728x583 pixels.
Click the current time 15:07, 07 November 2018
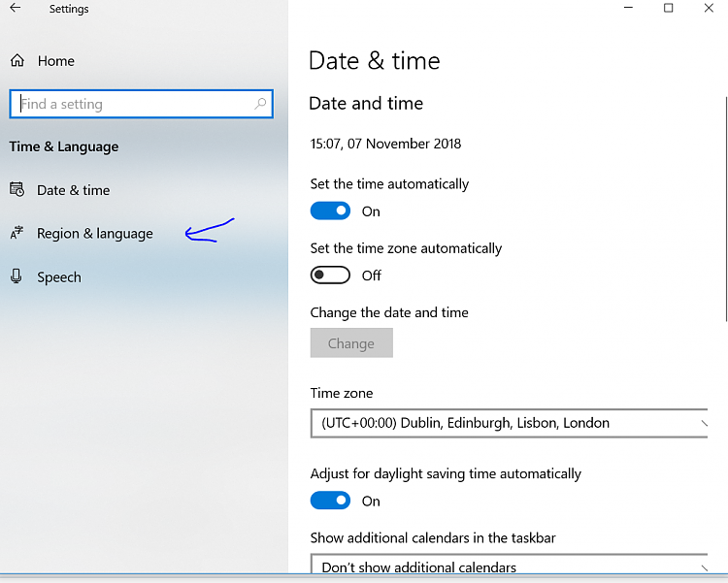(385, 144)
